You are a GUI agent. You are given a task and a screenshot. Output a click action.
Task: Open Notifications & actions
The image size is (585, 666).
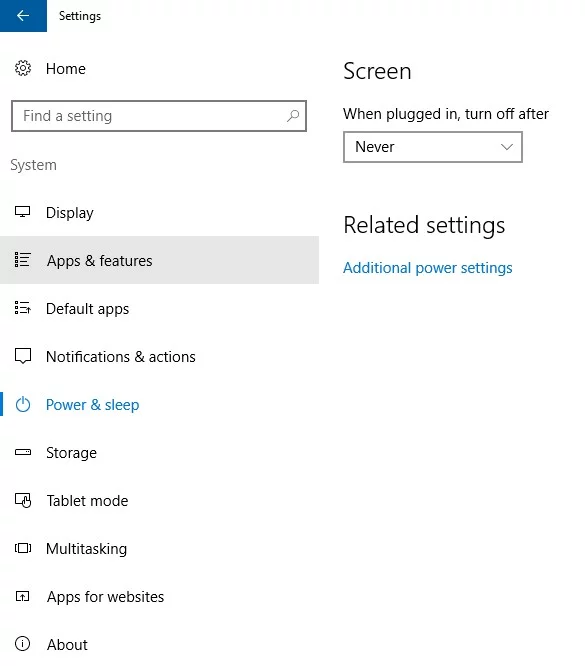(159, 356)
